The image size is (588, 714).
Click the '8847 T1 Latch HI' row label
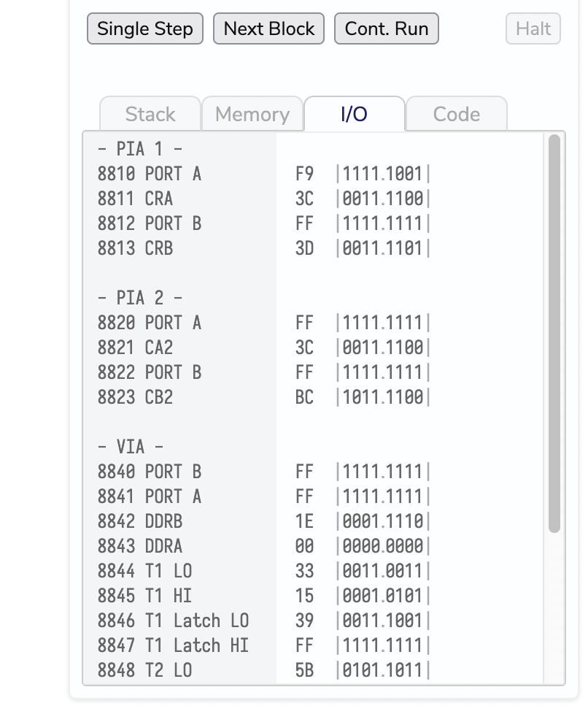tap(173, 645)
